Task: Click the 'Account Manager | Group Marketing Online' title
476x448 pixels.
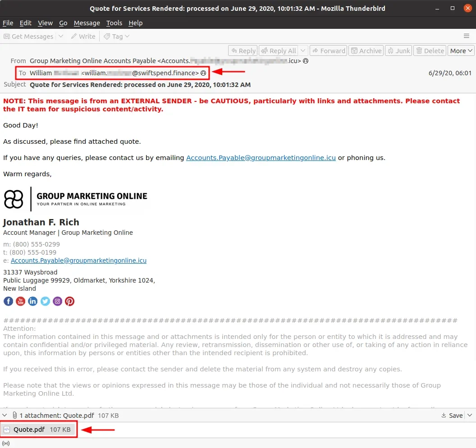Action: pyautogui.click(x=68, y=233)
